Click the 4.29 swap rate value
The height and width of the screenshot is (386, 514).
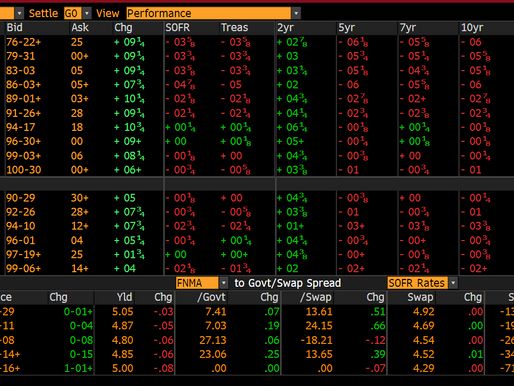tap(424, 368)
